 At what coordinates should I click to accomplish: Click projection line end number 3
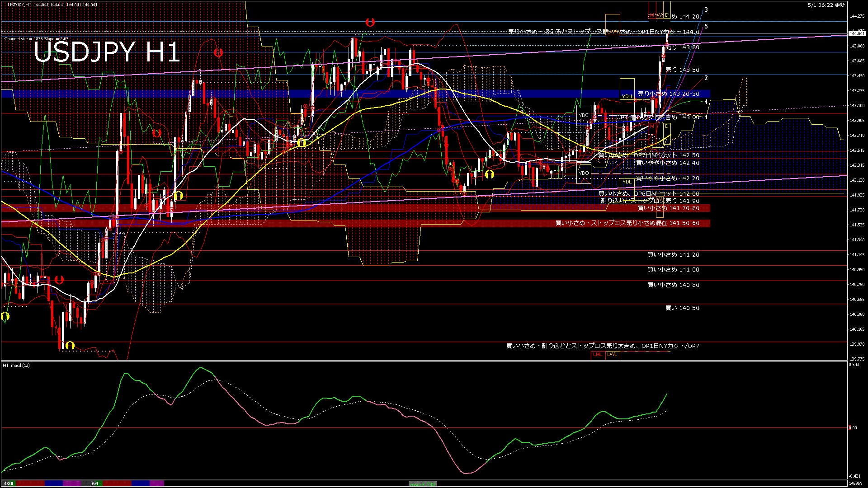[706, 10]
